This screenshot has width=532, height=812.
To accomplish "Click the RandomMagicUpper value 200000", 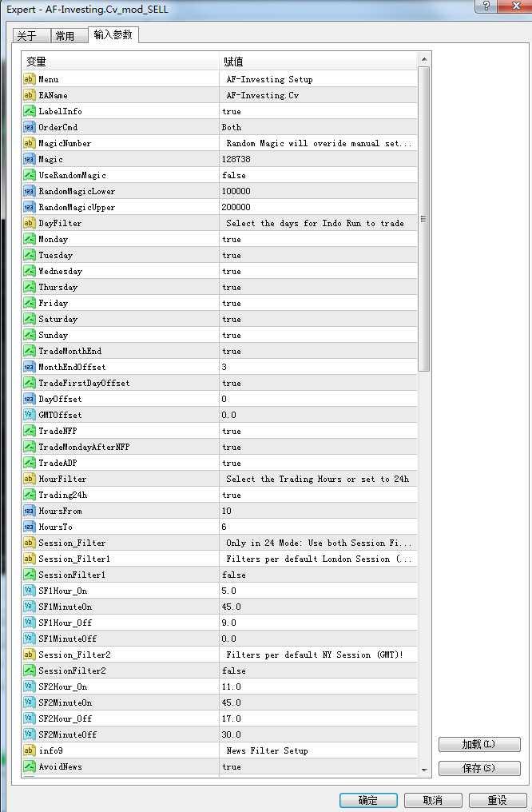I will (x=319, y=207).
